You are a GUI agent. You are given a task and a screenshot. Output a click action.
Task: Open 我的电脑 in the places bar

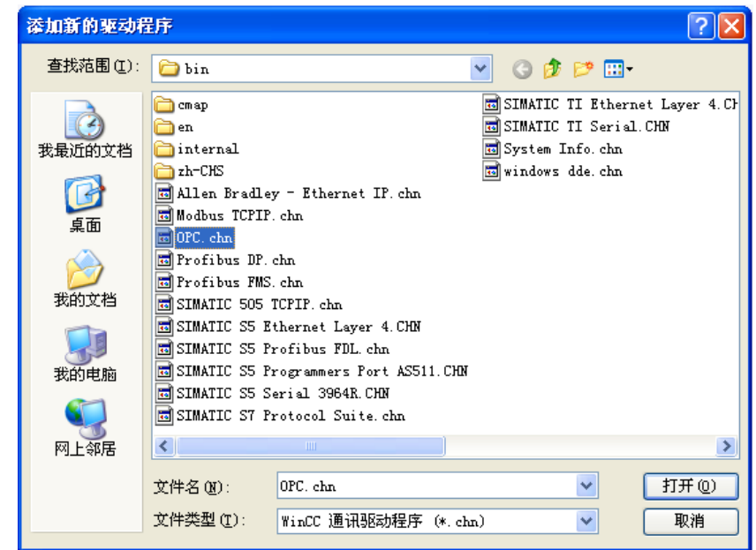pos(86,353)
